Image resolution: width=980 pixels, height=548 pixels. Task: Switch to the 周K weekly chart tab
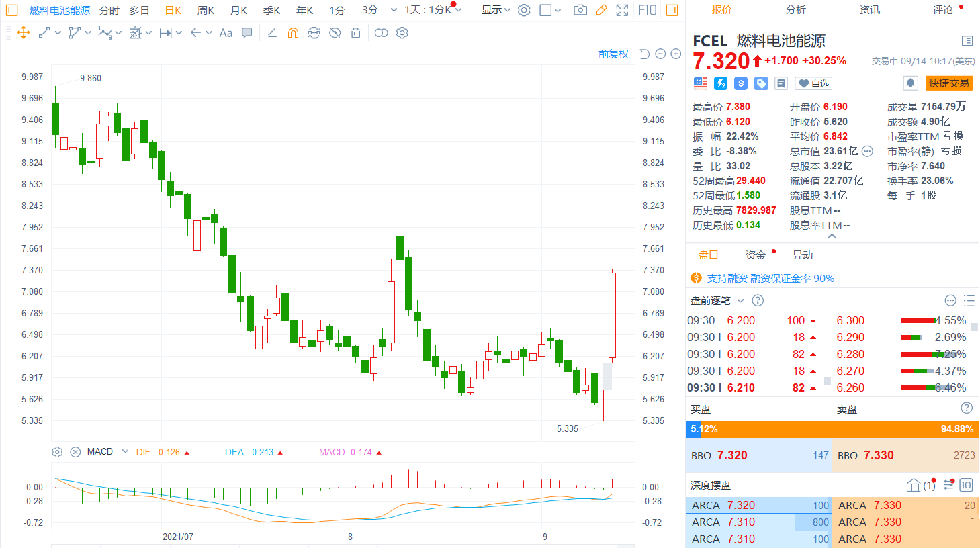click(x=206, y=10)
